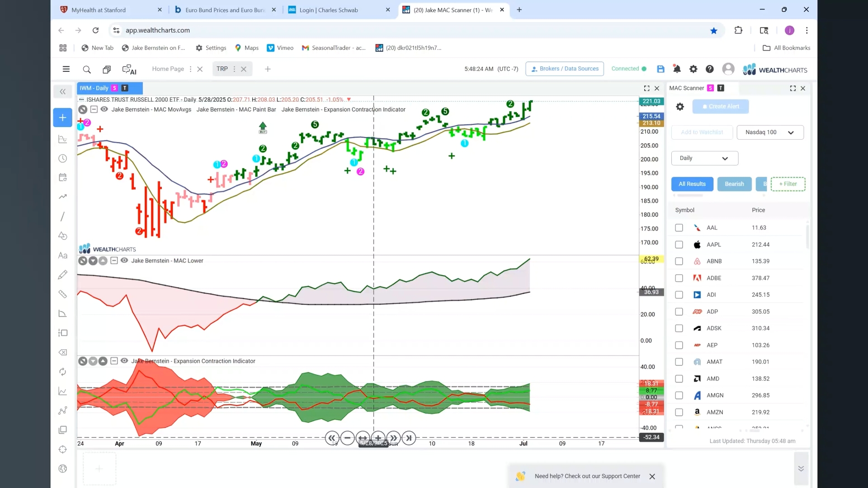Viewport: 868px width, 488px height.
Task: Tick the AMZN checkbox
Action: click(x=679, y=412)
